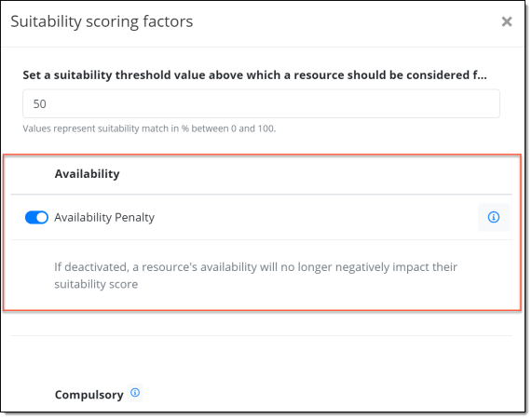
Task: Click the 'If deactivated' description text
Action: pos(256,276)
